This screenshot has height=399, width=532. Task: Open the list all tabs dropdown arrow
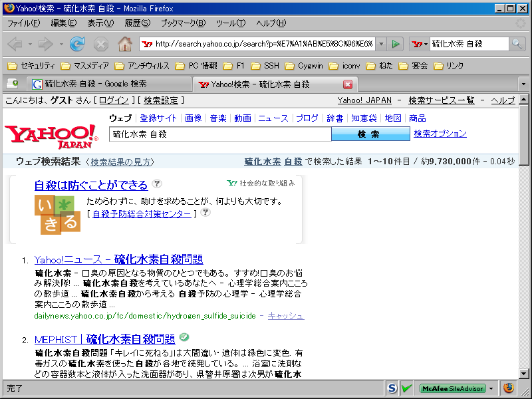point(523,84)
